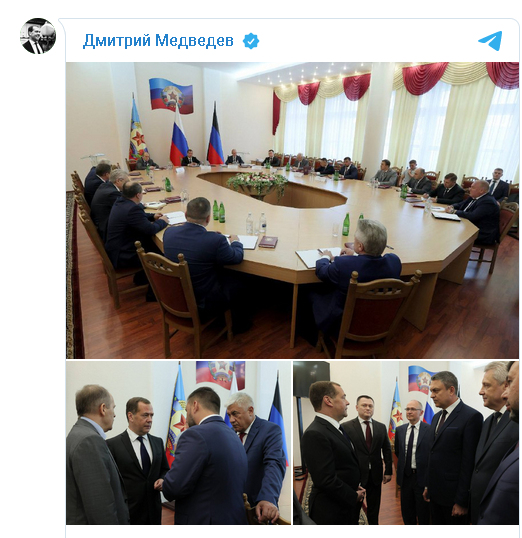This screenshot has height=538, width=522.
Task: Click the Telegram paper plane icon
Action: pos(490,40)
